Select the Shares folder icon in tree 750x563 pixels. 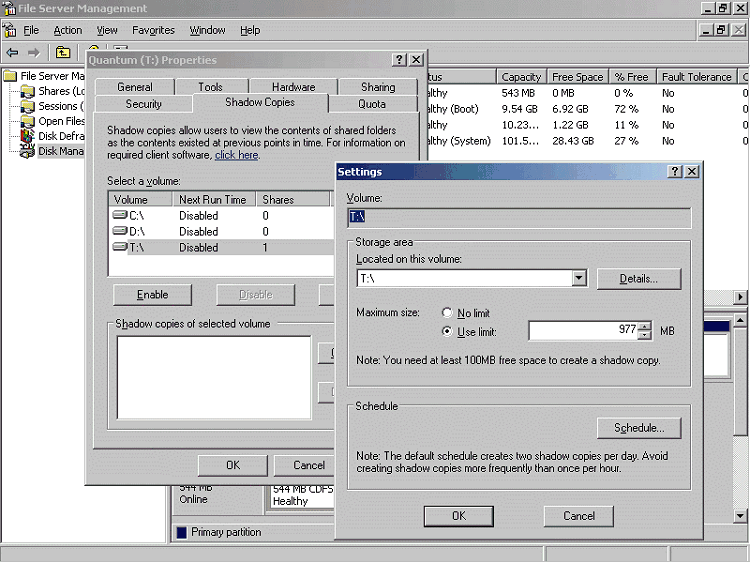pos(28,92)
